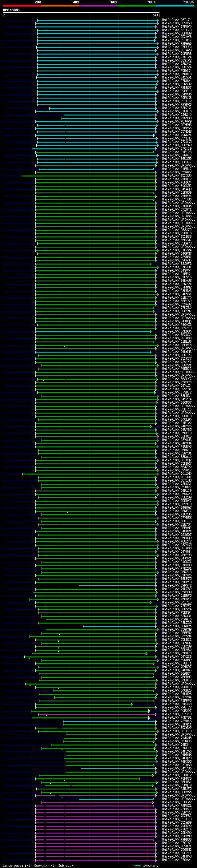Pick the UniRef100_Q5ZFS2 entry

tap(176, 816)
